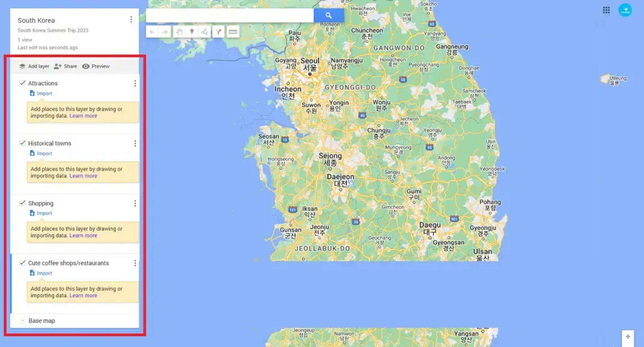The image size is (644, 347).
Task: Open Attractions layer options menu
Action: (135, 83)
